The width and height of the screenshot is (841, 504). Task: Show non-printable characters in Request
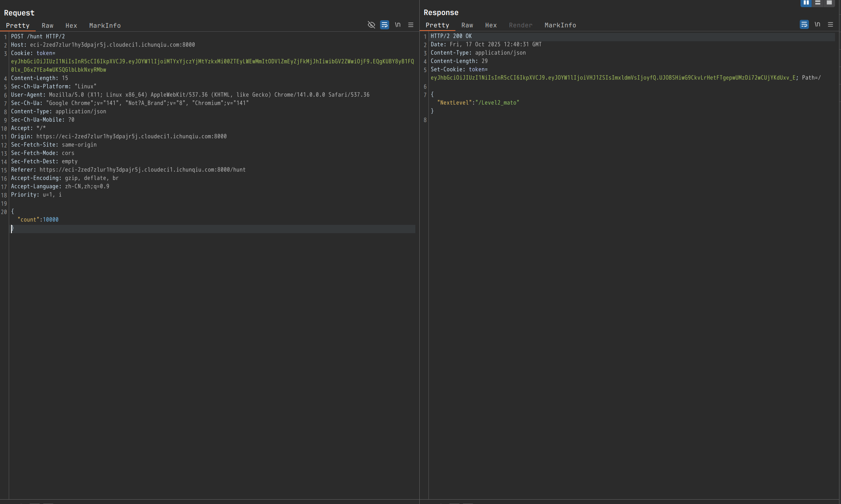click(x=397, y=25)
